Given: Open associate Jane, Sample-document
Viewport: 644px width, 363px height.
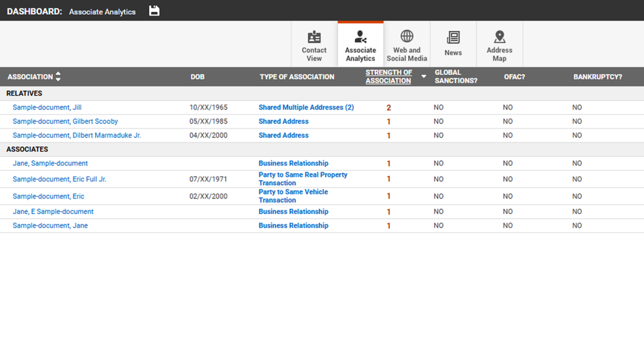Looking at the screenshot, I should point(50,163).
